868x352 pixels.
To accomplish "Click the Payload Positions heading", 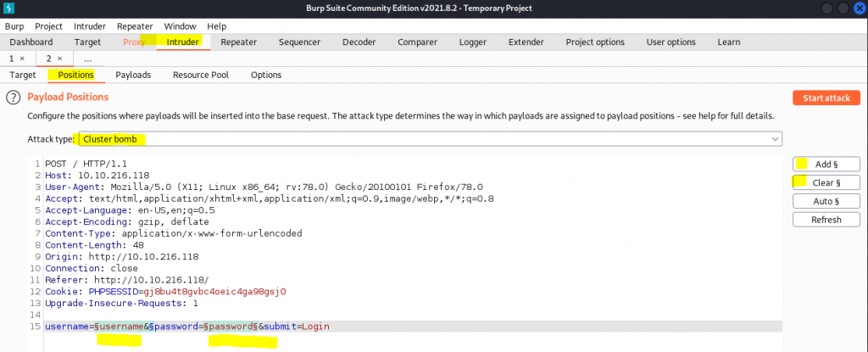I will click(x=68, y=98).
